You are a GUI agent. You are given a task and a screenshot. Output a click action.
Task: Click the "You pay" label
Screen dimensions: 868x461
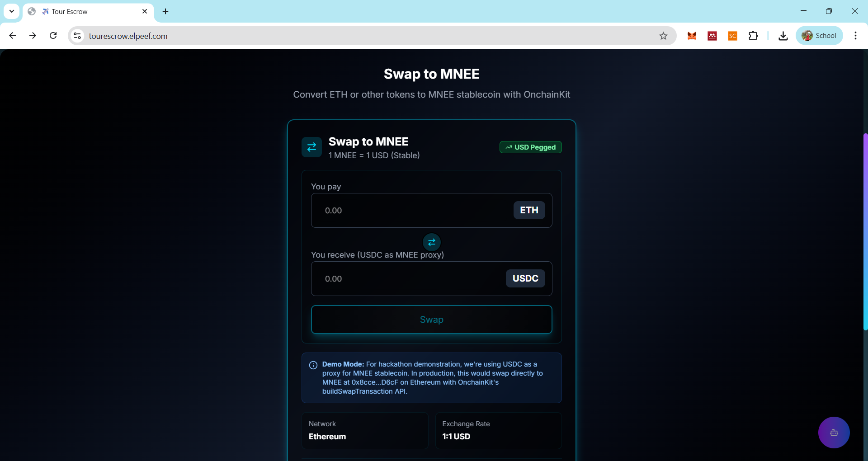coord(326,187)
